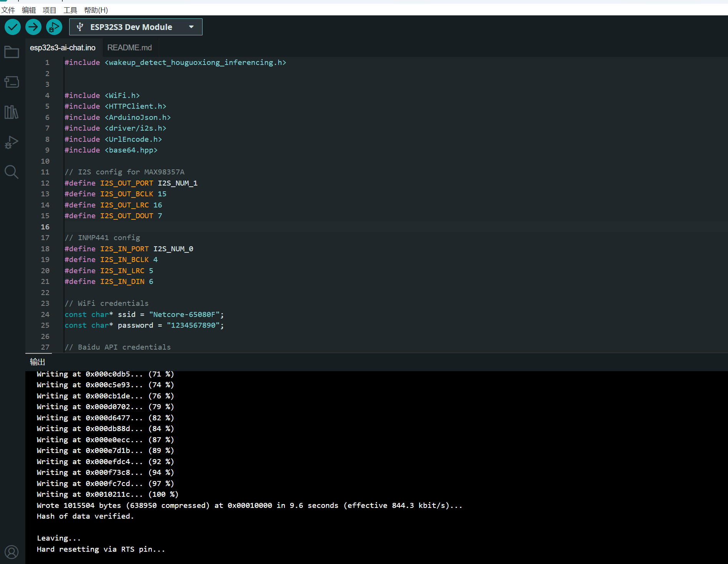728x564 pixels.
Task: Click the WiFi credentials comment
Action: click(106, 304)
